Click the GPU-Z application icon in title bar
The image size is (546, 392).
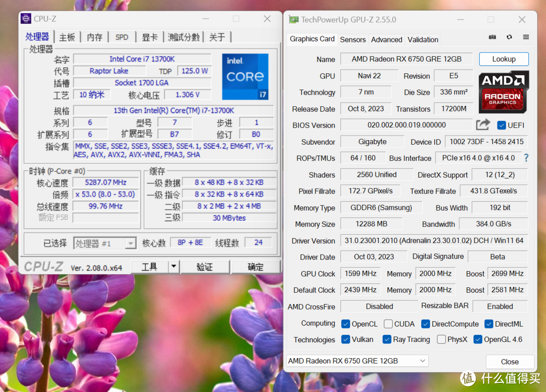294,19
